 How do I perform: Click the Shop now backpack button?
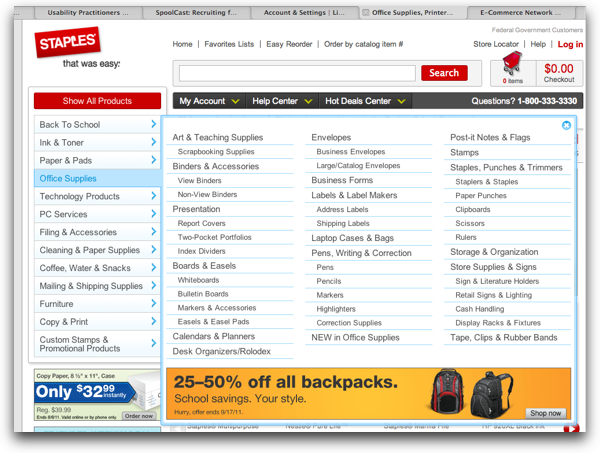[545, 413]
